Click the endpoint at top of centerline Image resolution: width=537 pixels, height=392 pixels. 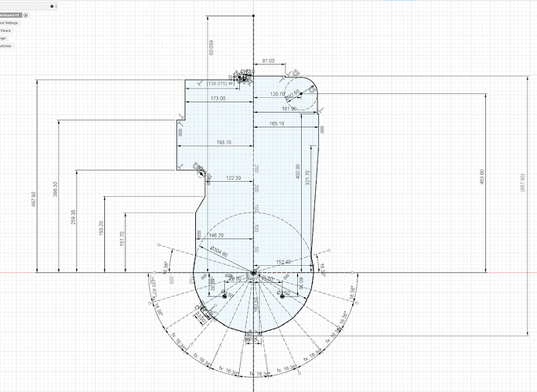(x=253, y=16)
